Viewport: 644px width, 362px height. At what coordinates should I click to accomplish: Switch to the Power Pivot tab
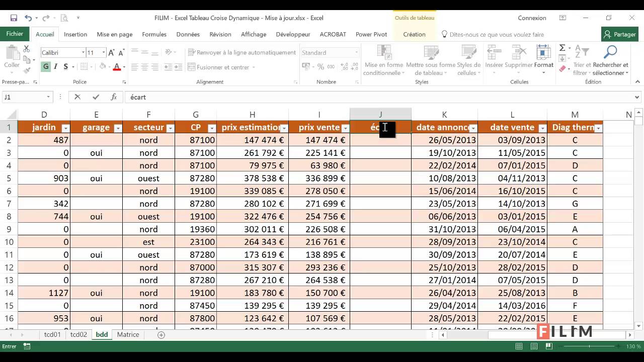point(371,34)
